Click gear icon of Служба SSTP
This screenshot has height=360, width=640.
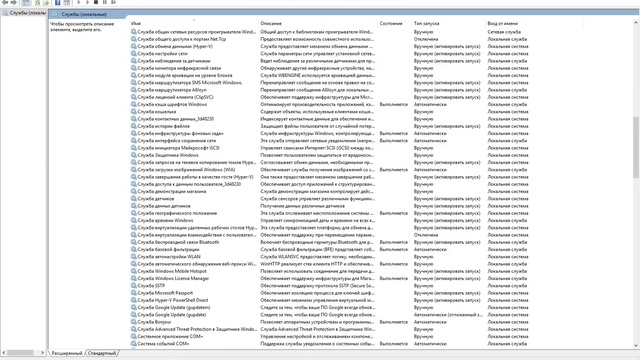pos(133,286)
